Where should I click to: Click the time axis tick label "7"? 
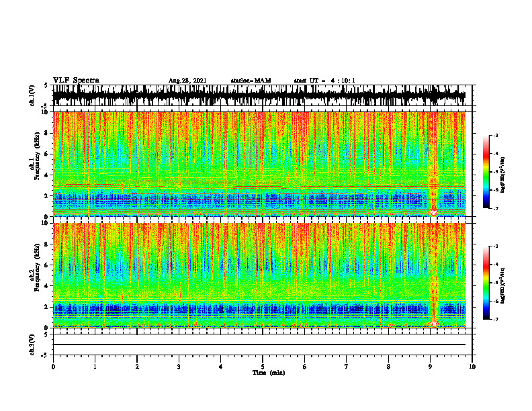coord(347,366)
